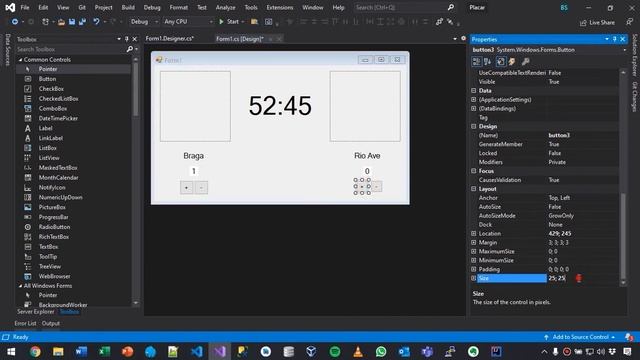
Task: Open the Project menu
Action: pos(103,7)
